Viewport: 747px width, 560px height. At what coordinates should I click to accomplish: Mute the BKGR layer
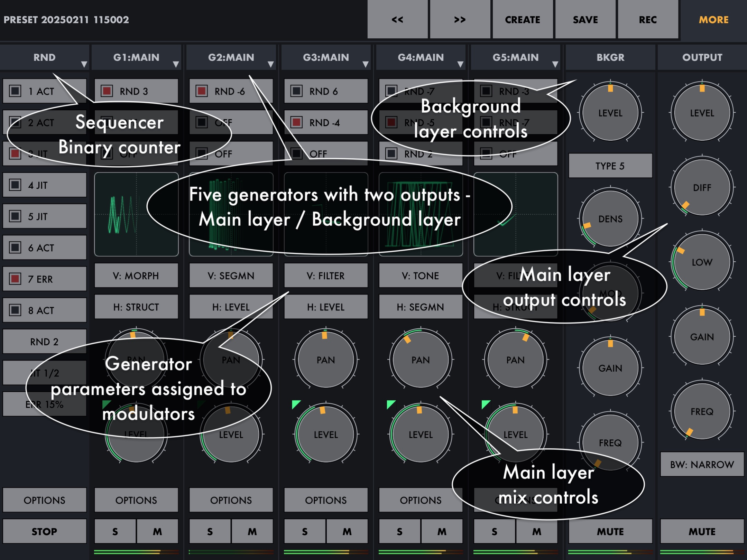[x=610, y=531]
